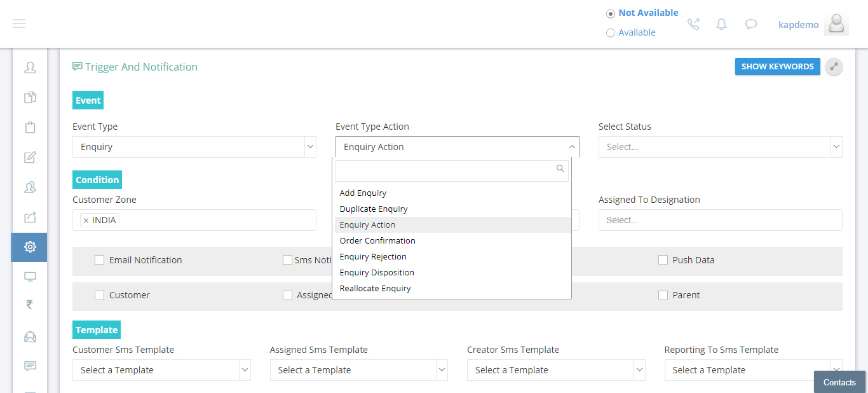Check the Parent checkbox
Image resolution: width=868 pixels, height=393 pixels.
point(663,295)
